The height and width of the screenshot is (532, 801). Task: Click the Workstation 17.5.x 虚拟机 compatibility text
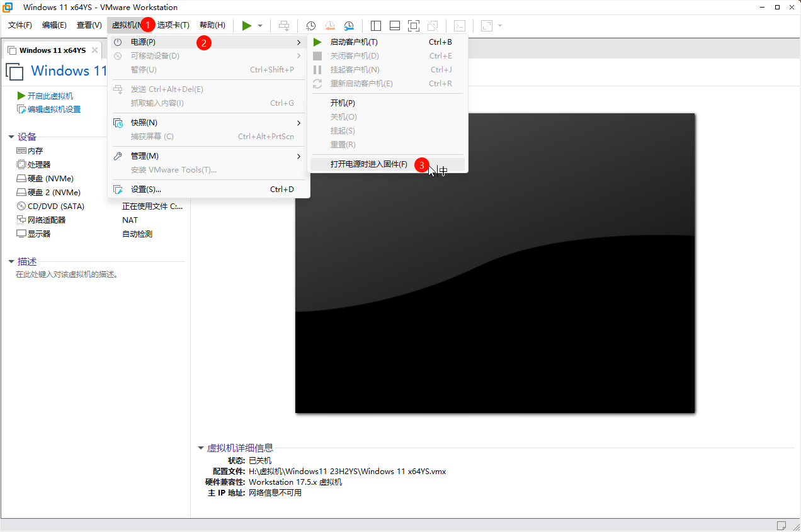[x=295, y=482]
